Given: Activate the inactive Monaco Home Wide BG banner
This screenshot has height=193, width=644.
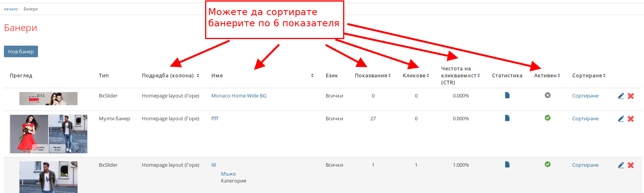Looking at the screenshot, I should [547, 95].
